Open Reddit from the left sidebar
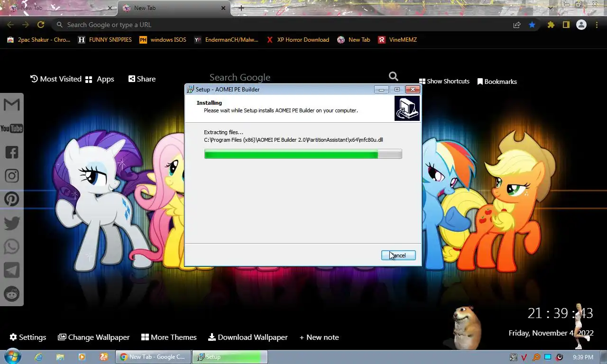The height and width of the screenshot is (364, 607). [x=12, y=294]
